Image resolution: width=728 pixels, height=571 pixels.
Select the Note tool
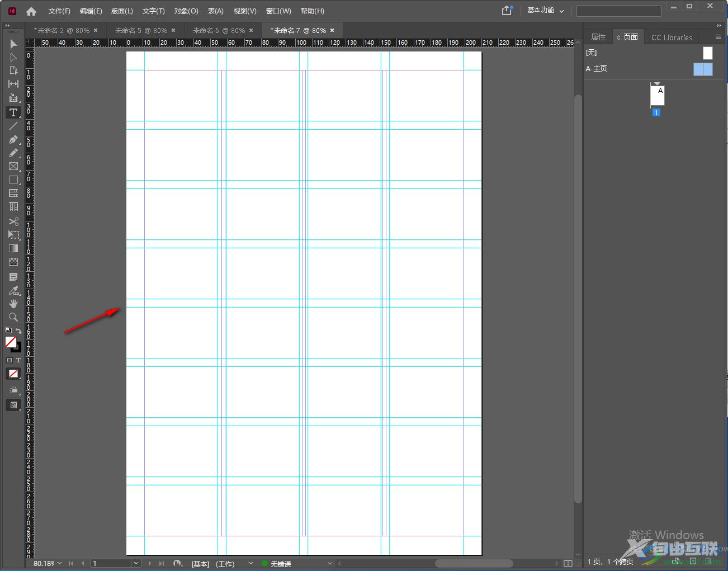point(13,277)
